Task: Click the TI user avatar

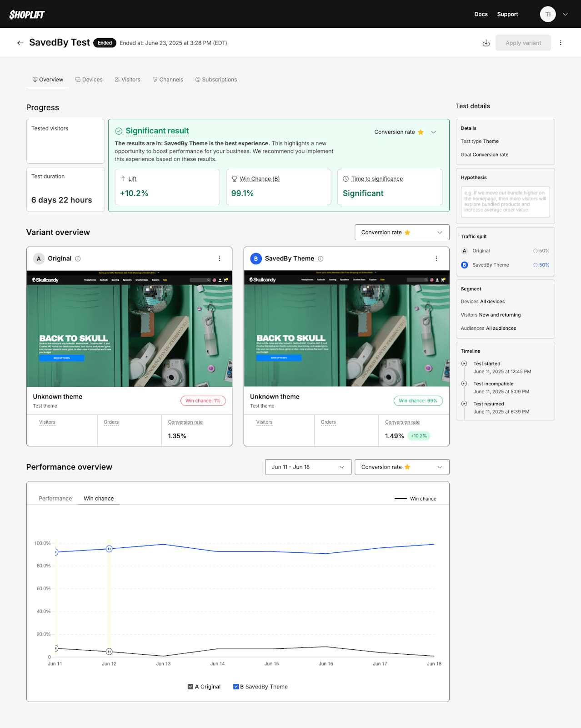Action: tap(548, 14)
